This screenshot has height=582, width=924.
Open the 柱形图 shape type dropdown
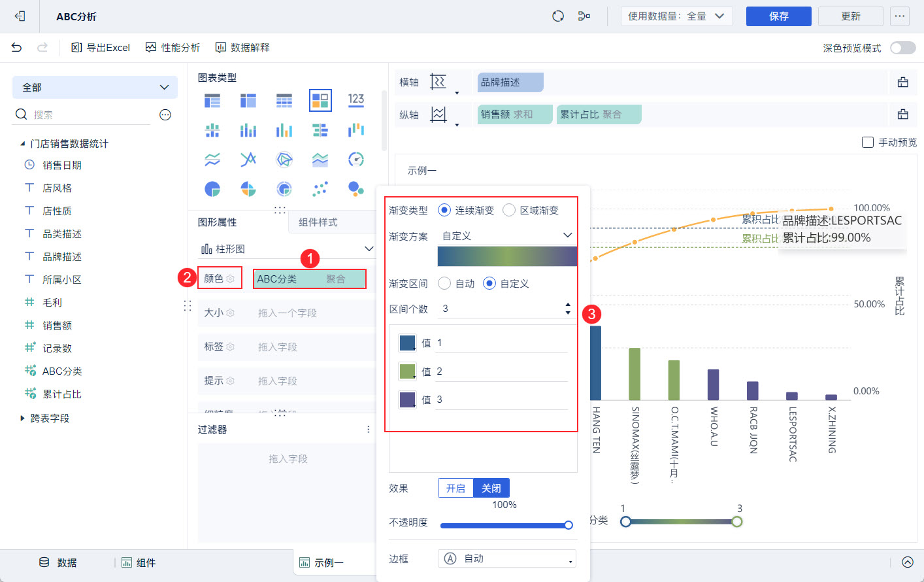[x=286, y=249]
